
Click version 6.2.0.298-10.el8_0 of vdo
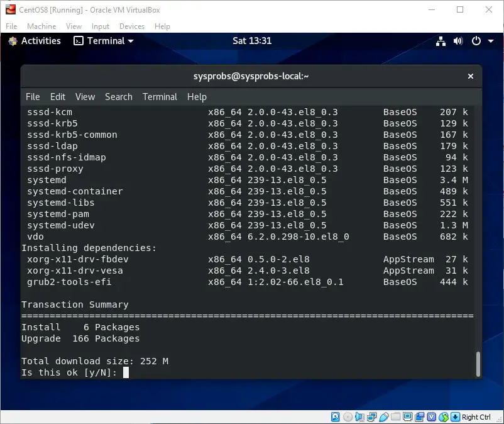click(x=299, y=237)
